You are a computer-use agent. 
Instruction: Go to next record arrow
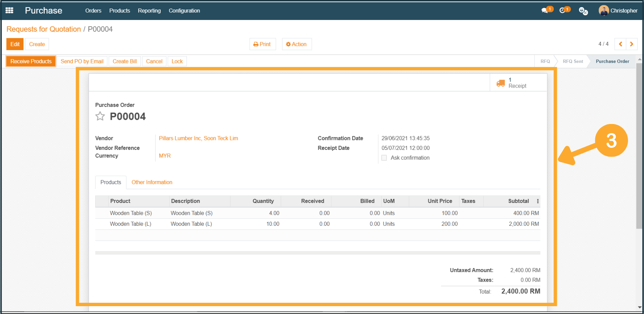coord(632,44)
